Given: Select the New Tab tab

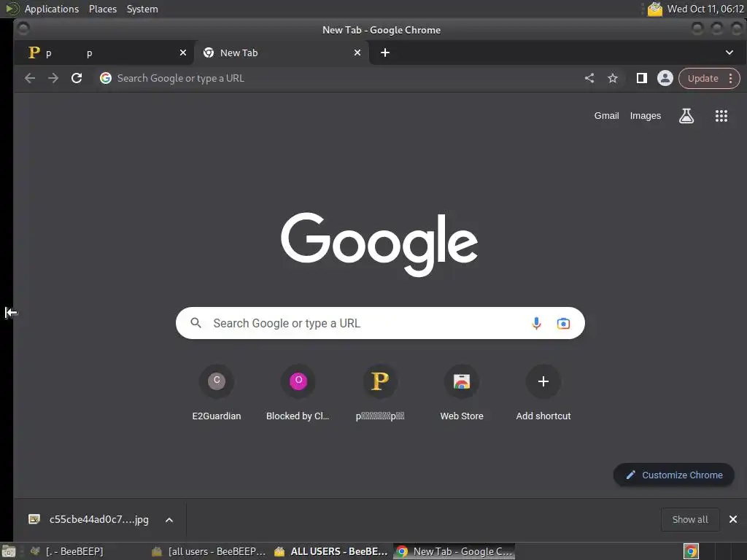Looking at the screenshot, I should (x=282, y=52).
